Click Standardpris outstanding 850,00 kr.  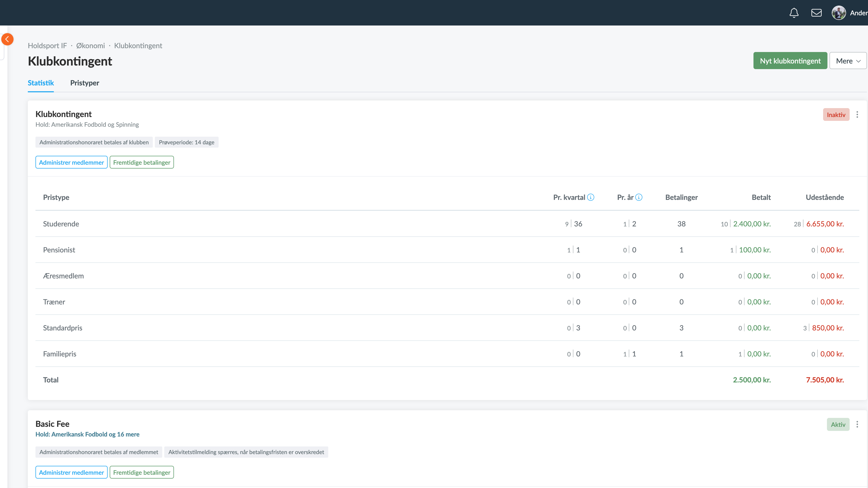(828, 328)
